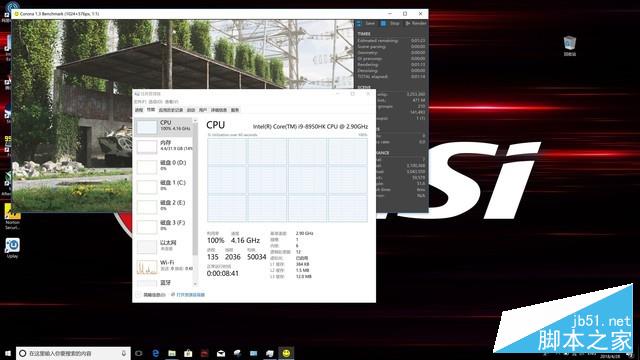Image resolution: width=640 pixels, height=360 pixels.
Task: Open the 启动 tab in Task Manager
Action: [x=191, y=110]
